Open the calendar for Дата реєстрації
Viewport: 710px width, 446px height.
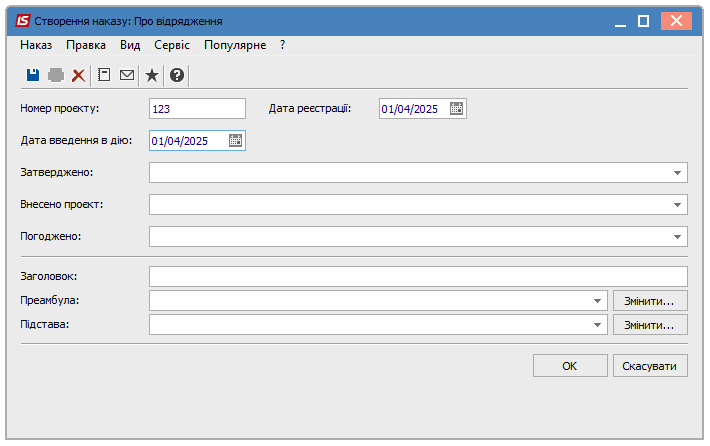point(457,109)
